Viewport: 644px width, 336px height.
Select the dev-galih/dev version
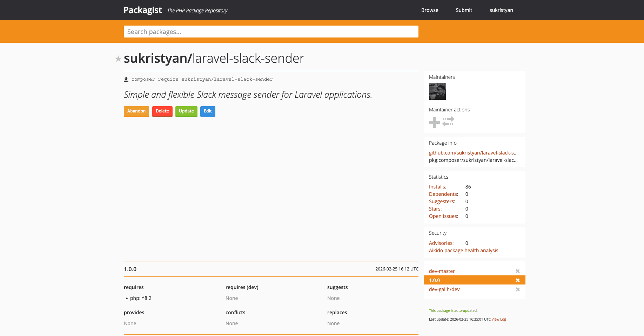point(444,289)
